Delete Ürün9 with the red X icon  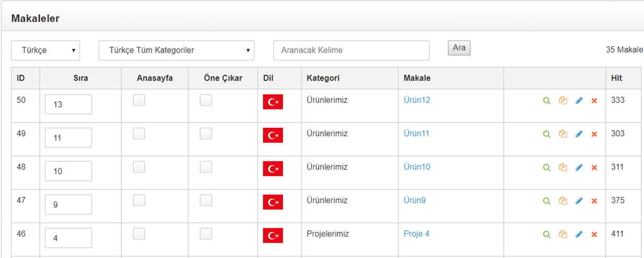(x=594, y=201)
